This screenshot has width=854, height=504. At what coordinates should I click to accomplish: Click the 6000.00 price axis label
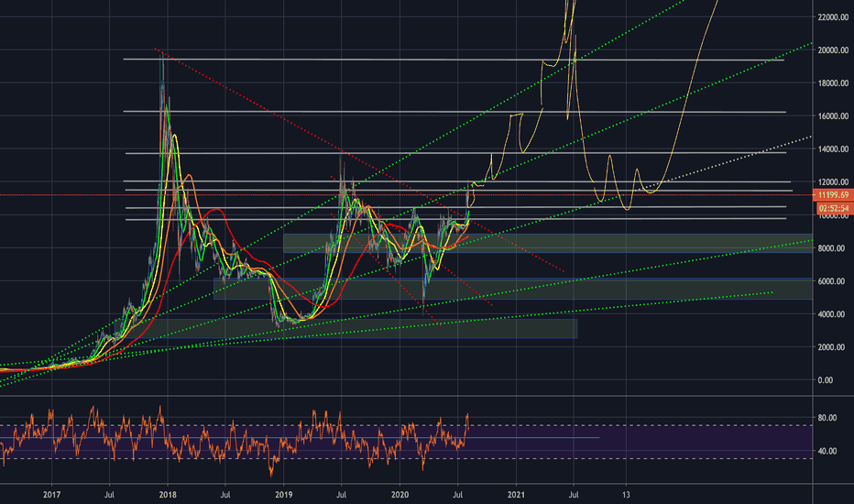tap(832, 281)
